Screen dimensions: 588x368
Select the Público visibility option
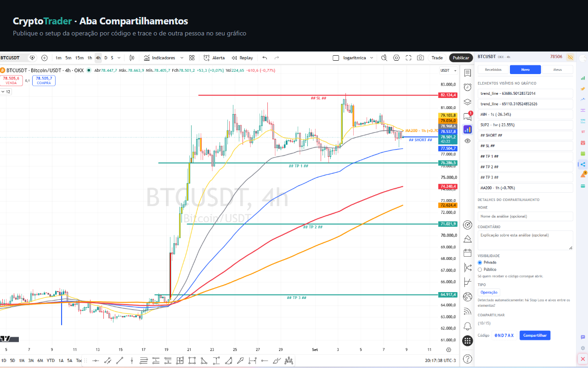tap(480, 270)
